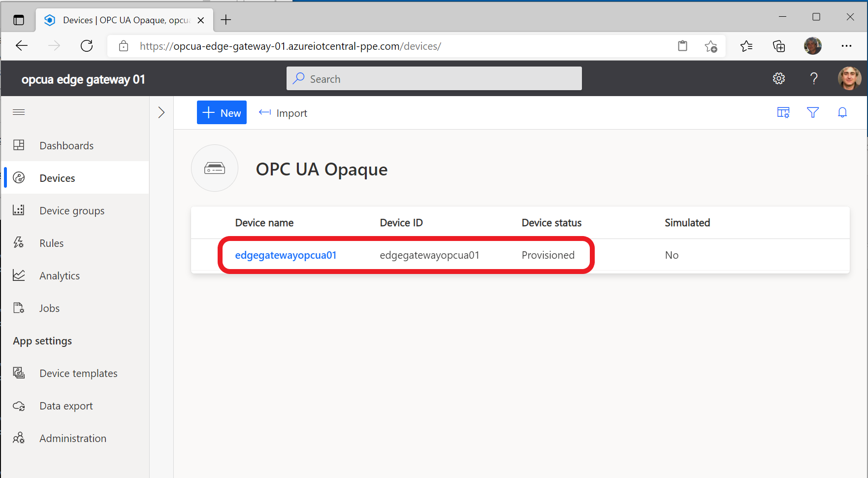This screenshot has width=868, height=478.
Task: Click the Provisioned status cell
Action: click(548, 255)
